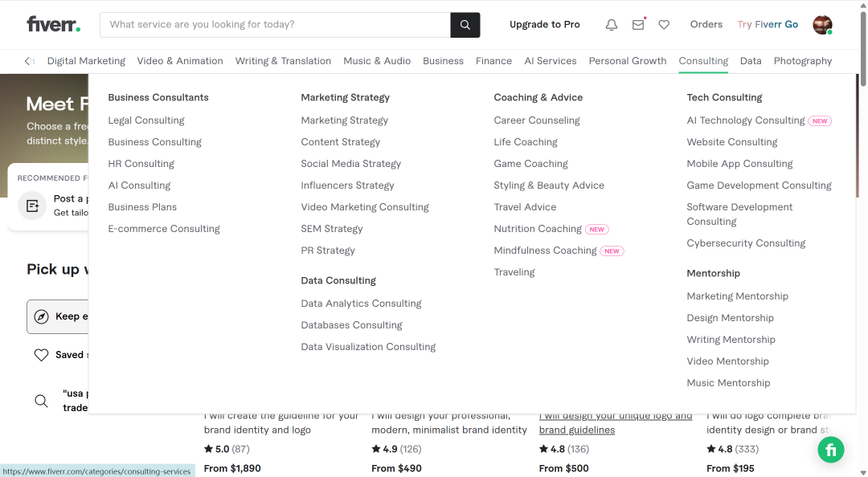The width and height of the screenshot is (868, 477).
Task: Select SEM Strategy
Action: 332,229
